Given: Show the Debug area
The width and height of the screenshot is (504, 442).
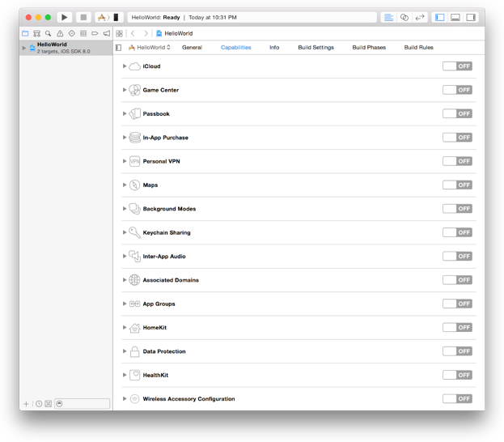Looking at the screenshot, I should (x=455, y=17).
